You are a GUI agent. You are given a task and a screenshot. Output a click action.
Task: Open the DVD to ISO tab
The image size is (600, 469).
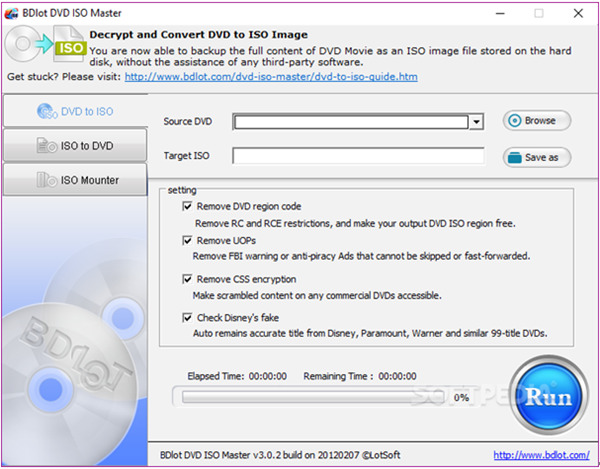pos(75,111)
